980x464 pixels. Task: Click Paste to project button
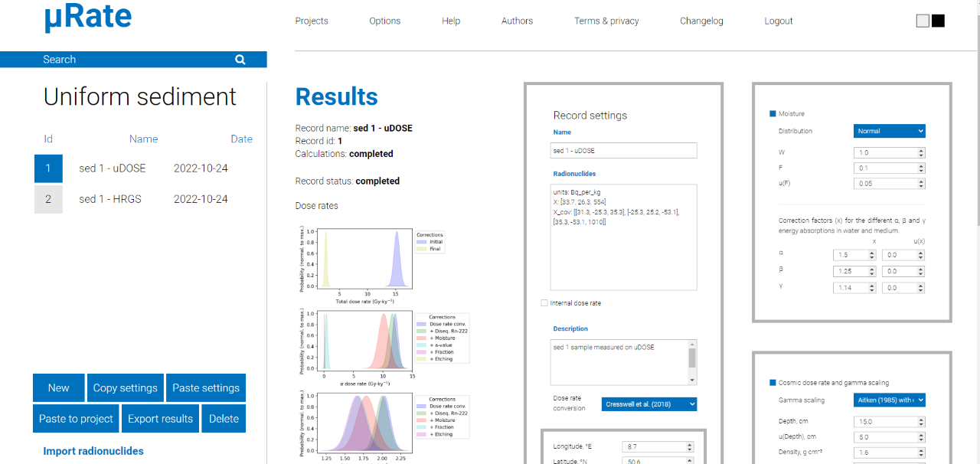tap(76, 419)
